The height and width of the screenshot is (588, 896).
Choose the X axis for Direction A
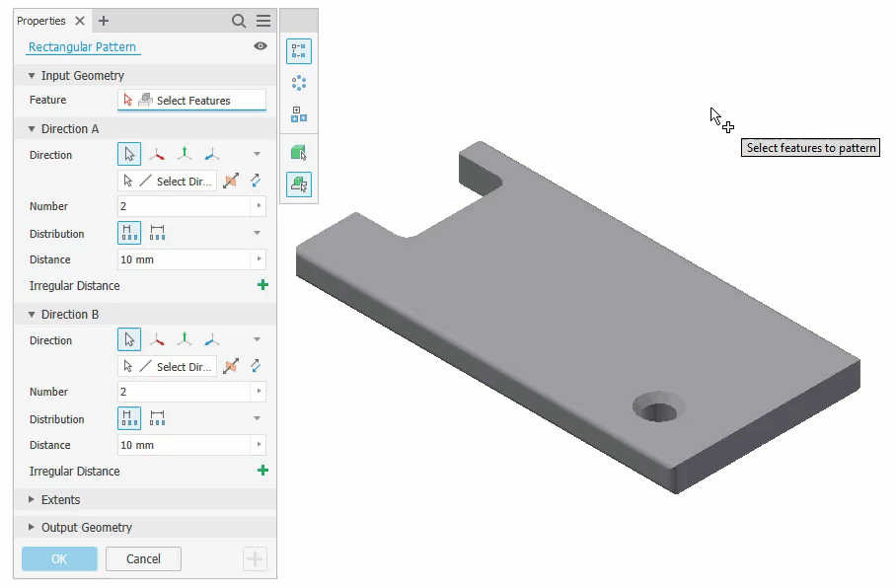coord(157,154)
